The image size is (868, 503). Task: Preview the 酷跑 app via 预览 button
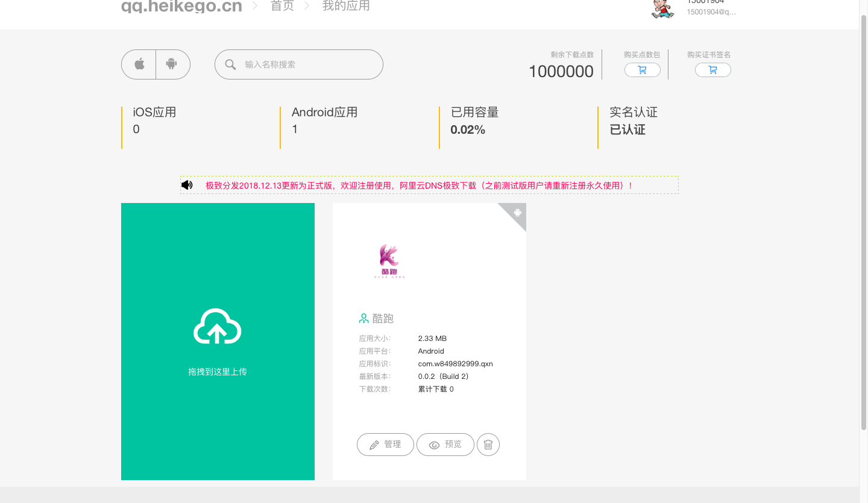click(x=445, y=445)
